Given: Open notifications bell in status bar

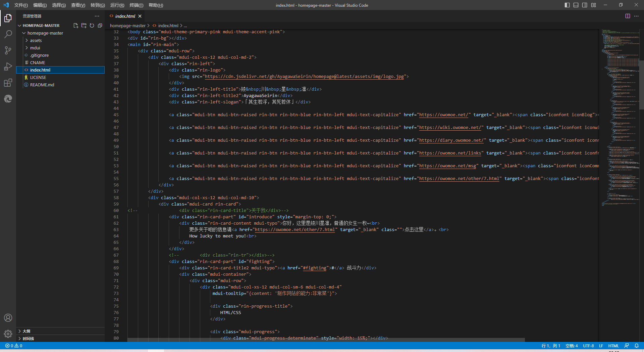Looking at the screenshot, I should pos(637,346).
